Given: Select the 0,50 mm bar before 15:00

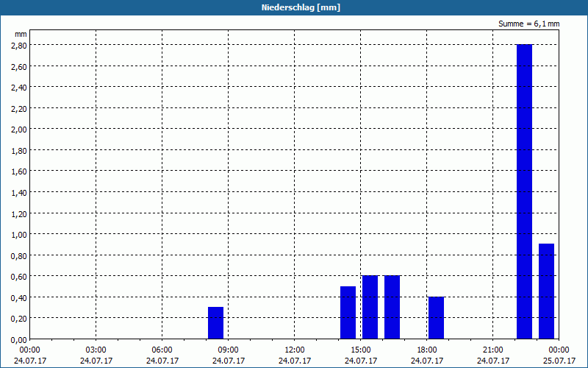Looking at the screenshot, I should pyautogui.click(x=348, y=312).
